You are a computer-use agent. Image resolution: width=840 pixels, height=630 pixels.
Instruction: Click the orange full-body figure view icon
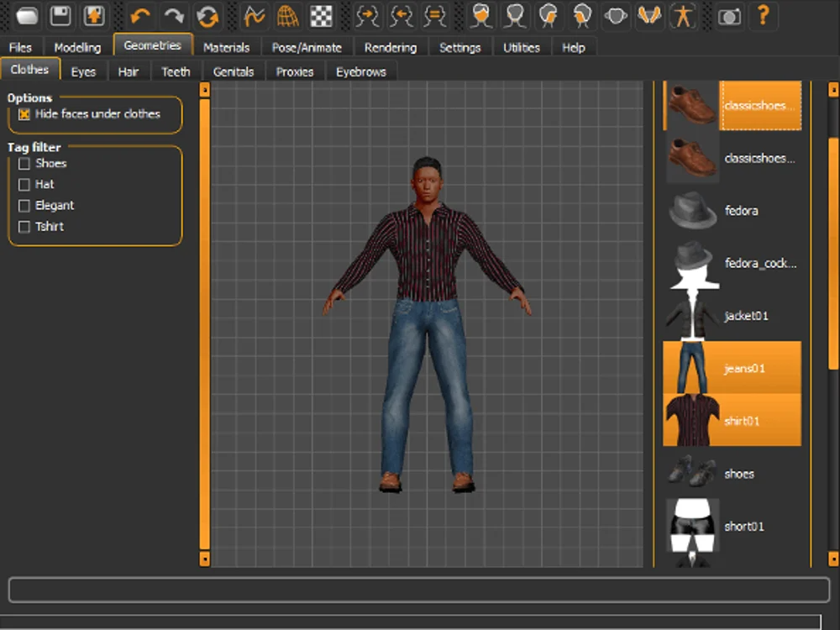(x=683, y=15)
